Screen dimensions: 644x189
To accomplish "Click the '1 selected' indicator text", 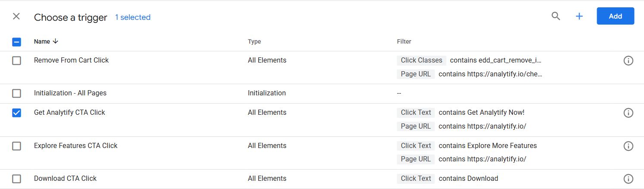I will click(x=133, y=17).
